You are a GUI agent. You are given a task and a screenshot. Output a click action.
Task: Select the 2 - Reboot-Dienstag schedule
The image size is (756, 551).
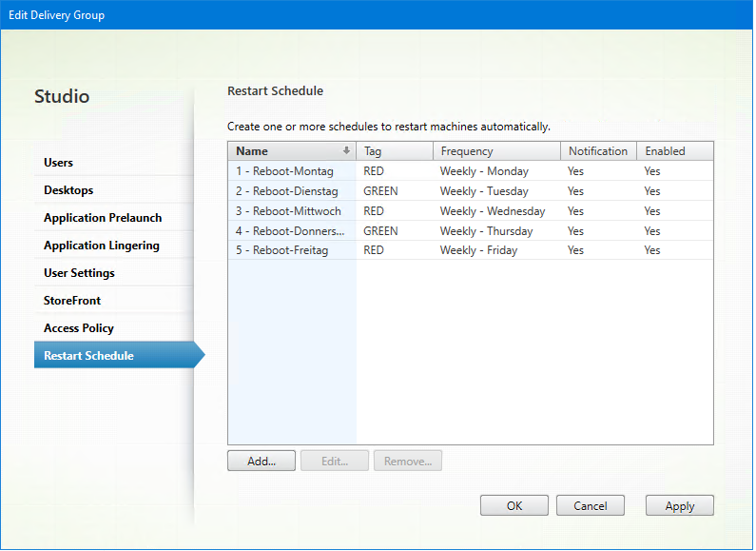click(x=286, y=191)
